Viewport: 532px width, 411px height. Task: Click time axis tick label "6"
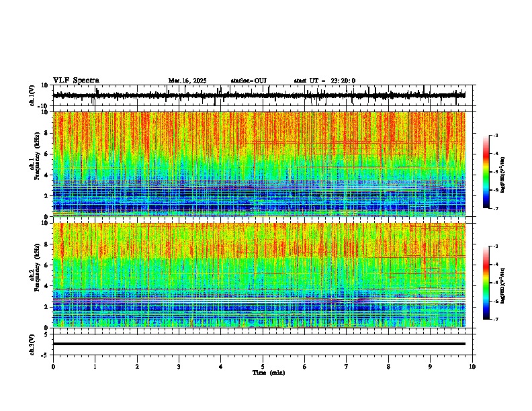pyautogui.click(x=304, y=367)
